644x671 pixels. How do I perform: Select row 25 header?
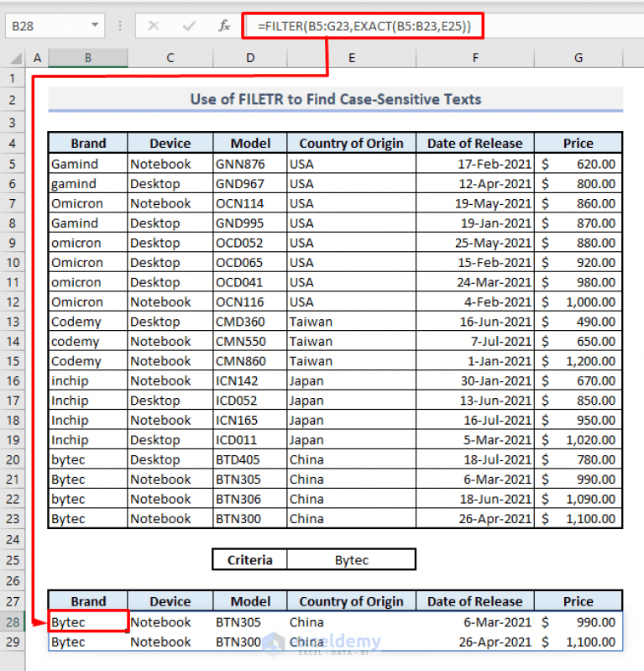coord(13,560)
